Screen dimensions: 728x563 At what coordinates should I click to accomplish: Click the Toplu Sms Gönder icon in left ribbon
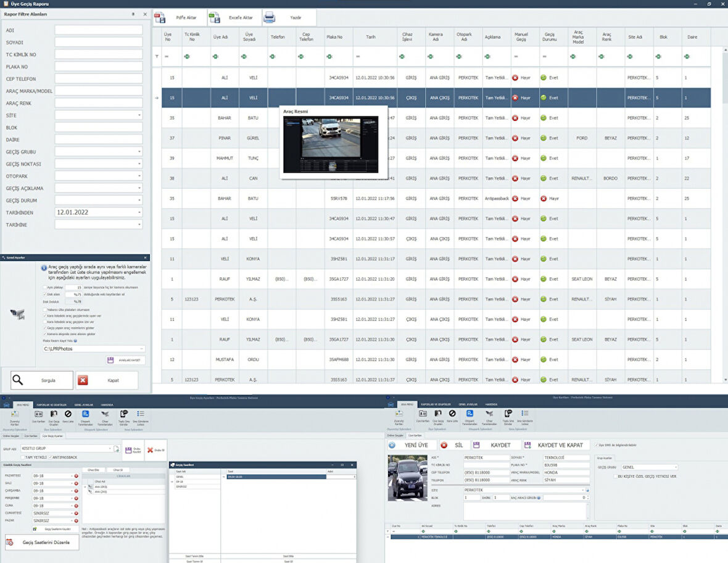pos(123,414)
